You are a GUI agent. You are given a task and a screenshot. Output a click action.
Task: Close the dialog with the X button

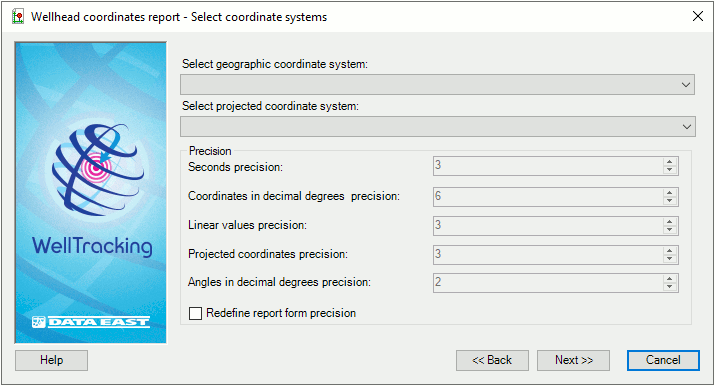tap(698, 16)
